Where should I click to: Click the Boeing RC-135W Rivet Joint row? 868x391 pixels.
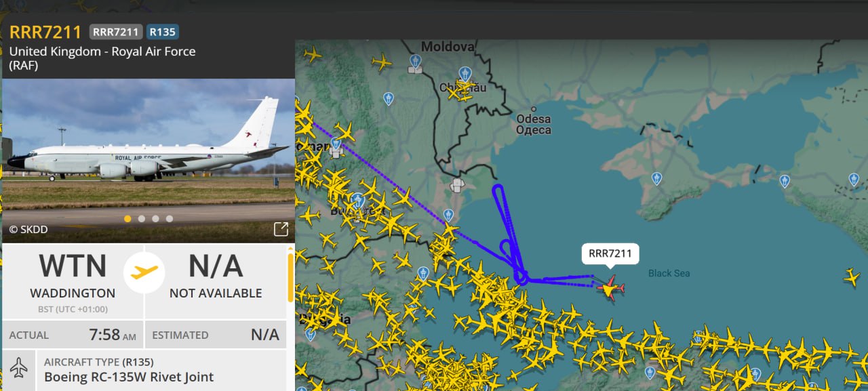pos(149,370)
